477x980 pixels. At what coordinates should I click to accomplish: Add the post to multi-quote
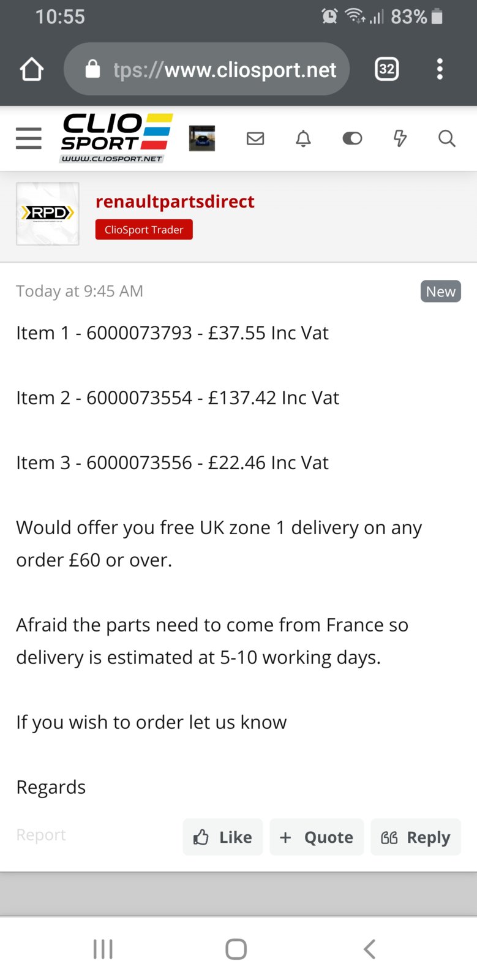317,837
